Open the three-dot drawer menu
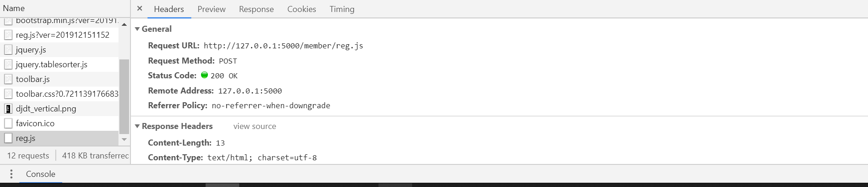 point(11,174)
